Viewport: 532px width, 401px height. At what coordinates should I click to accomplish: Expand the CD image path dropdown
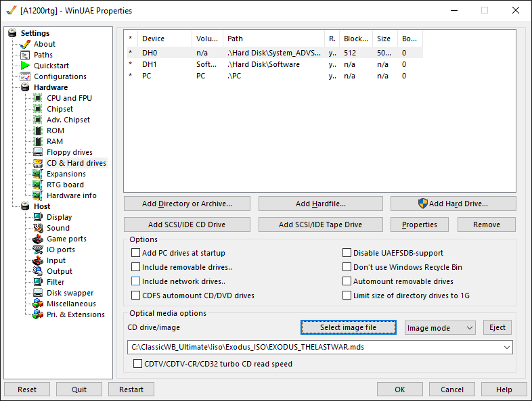(x=506, y=348)
